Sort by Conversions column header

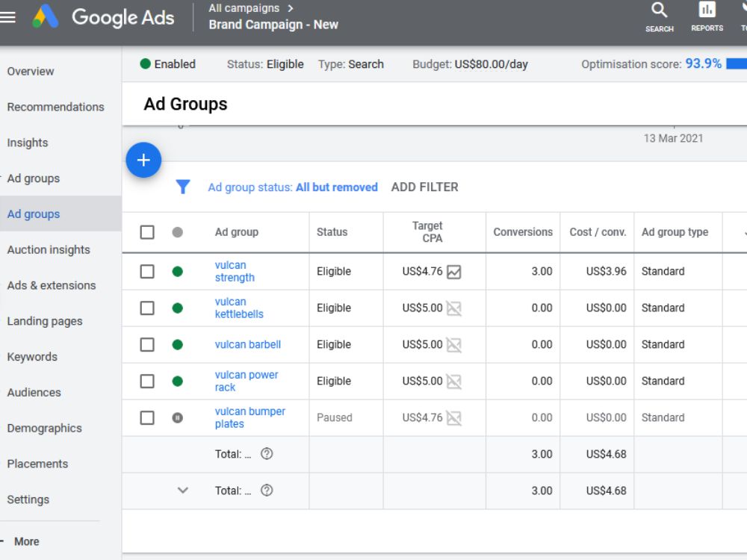click(x=523, y=232)
